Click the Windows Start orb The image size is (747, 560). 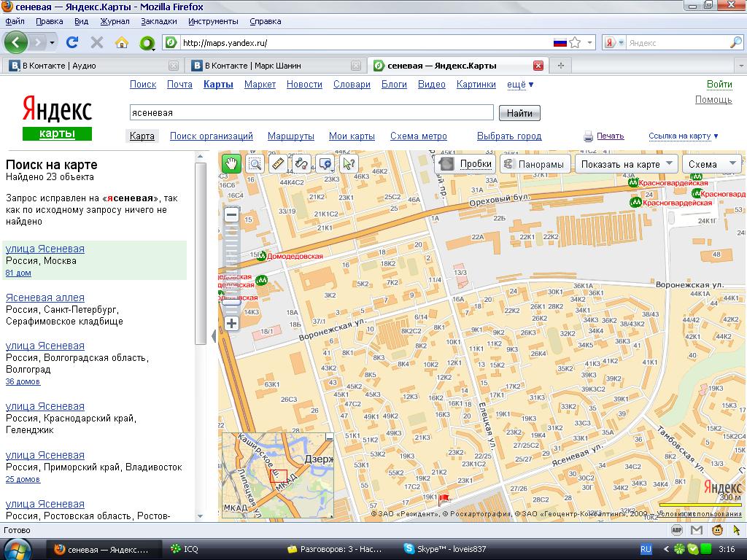pyautogui.click(x=17, y=550)
